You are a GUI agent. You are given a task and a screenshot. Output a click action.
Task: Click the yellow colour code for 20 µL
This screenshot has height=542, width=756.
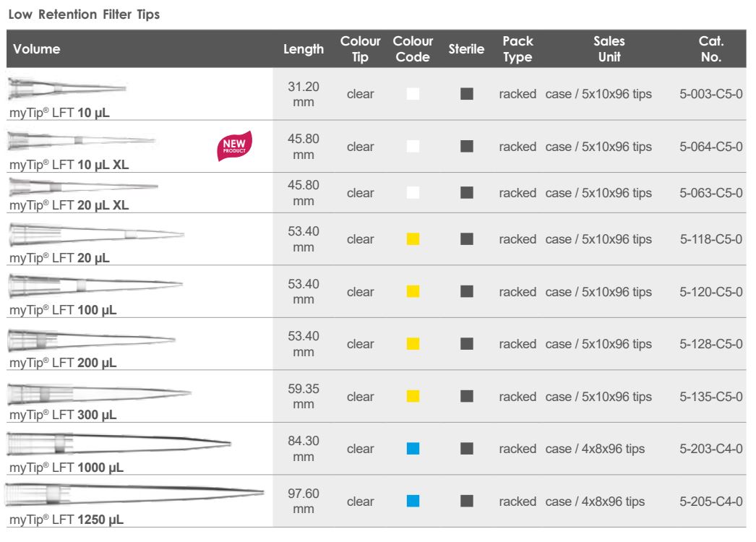click(413, 239)
